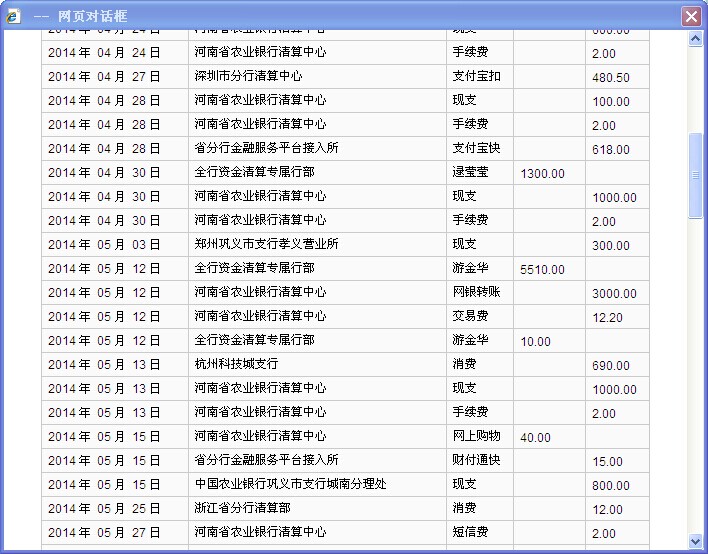The image size is (708, 554).
Task: Select the 1300.00 deposit amount
Action: coord(543,173)
